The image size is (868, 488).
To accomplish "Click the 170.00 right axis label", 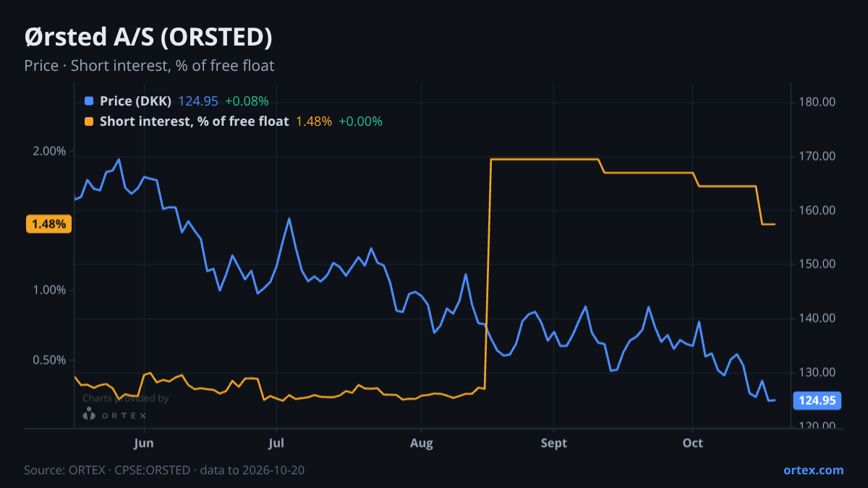I will coord(817,156).
